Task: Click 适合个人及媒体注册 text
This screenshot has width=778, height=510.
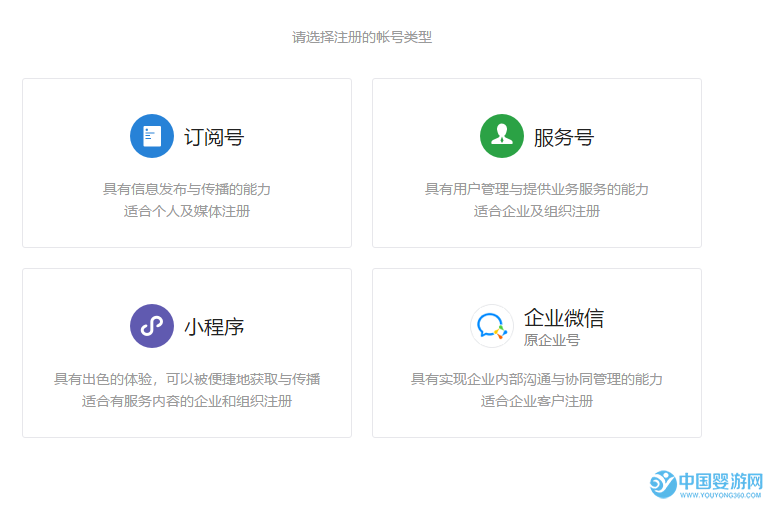Action: click(187, 211)
